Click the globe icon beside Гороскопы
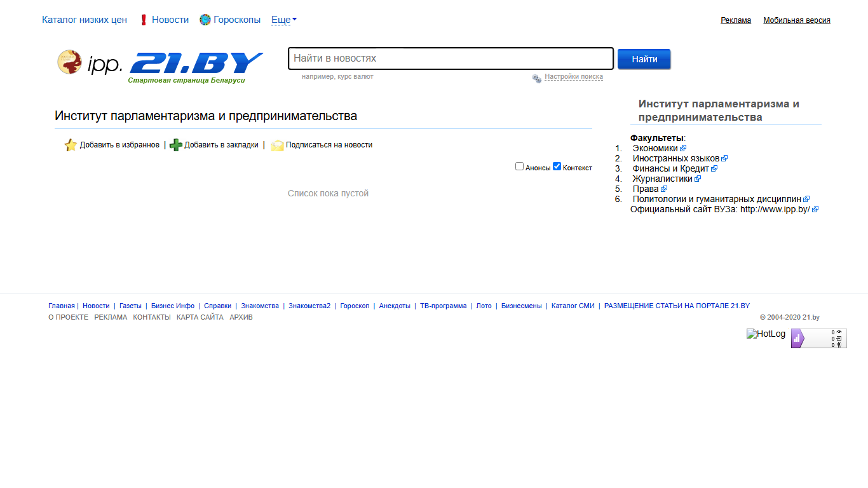 click(205, 20)
